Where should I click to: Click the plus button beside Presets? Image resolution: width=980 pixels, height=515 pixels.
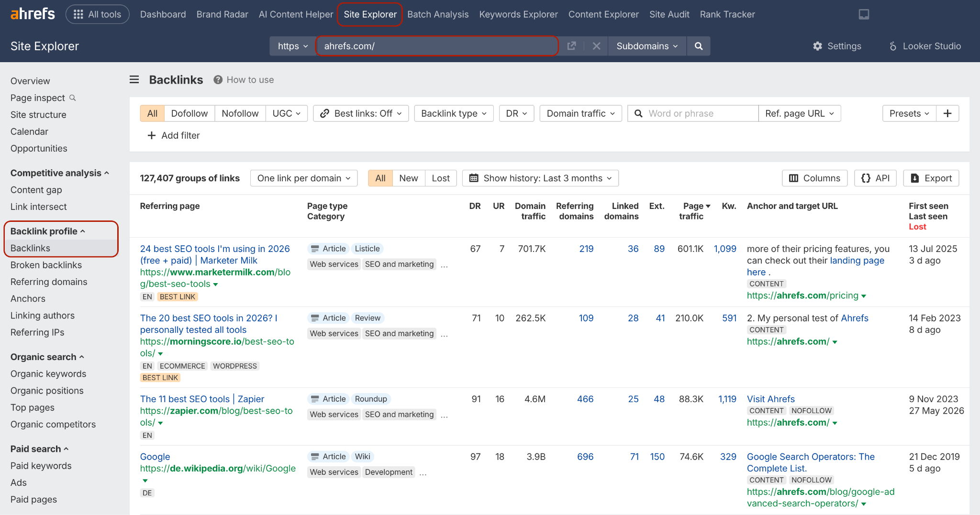[x=947, y=113]
